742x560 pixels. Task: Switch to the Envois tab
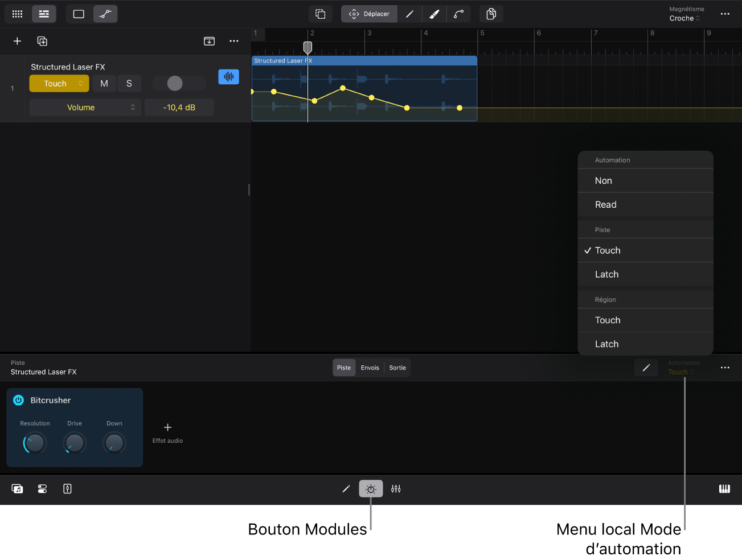(370, 367)
